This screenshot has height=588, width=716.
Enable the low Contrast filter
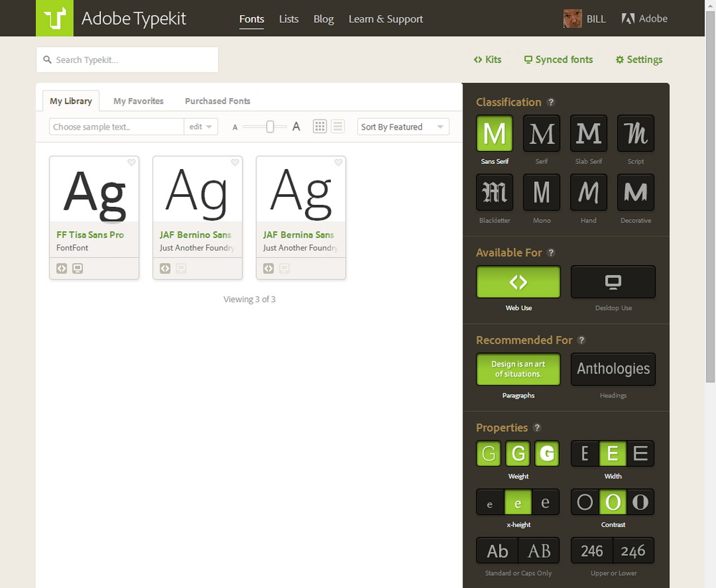[x=585, y=502]
